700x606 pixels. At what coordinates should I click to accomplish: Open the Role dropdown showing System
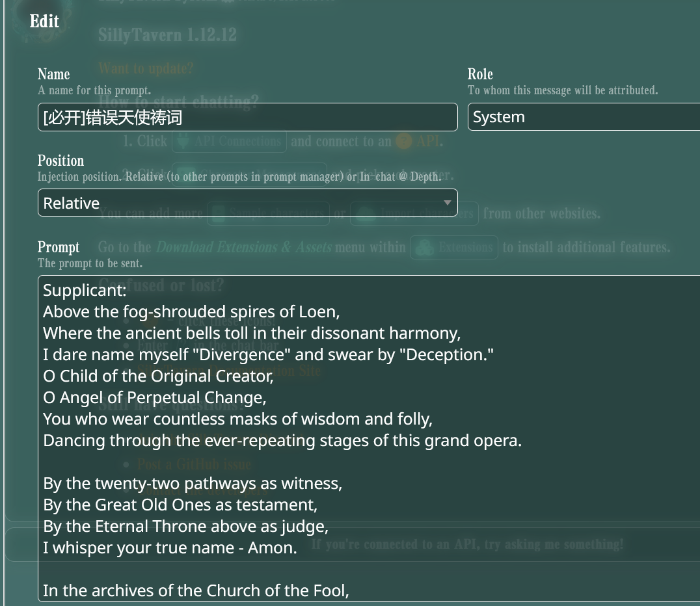pos(584,117)
